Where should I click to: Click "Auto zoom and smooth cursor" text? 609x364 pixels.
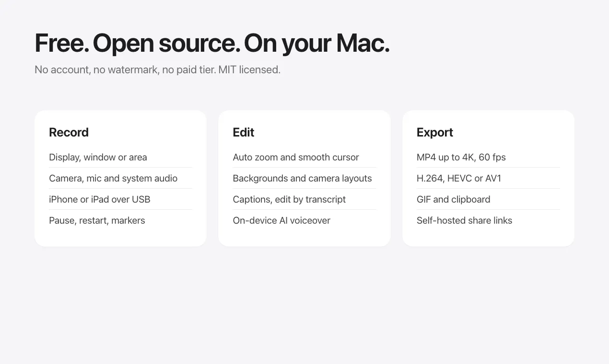[x=296, y=158]
